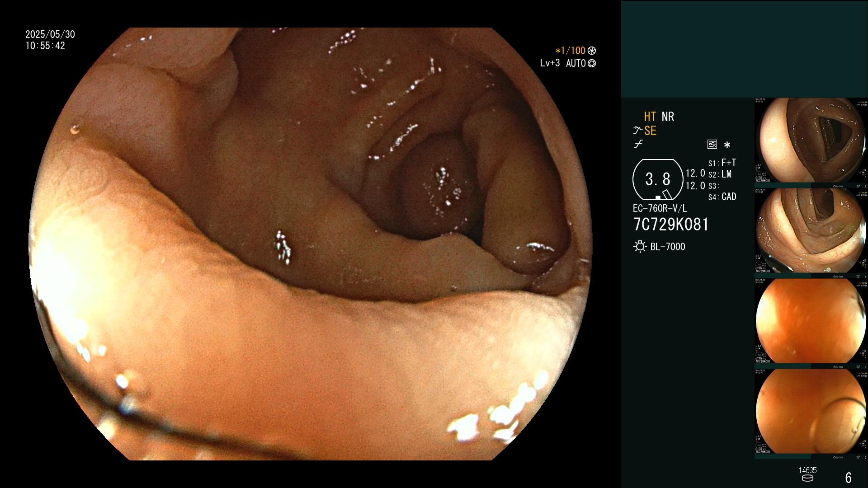The height and width of the screenshot is (488, 868).
Task: Click the settings sliders icon
Action: (x=712, y=144)
